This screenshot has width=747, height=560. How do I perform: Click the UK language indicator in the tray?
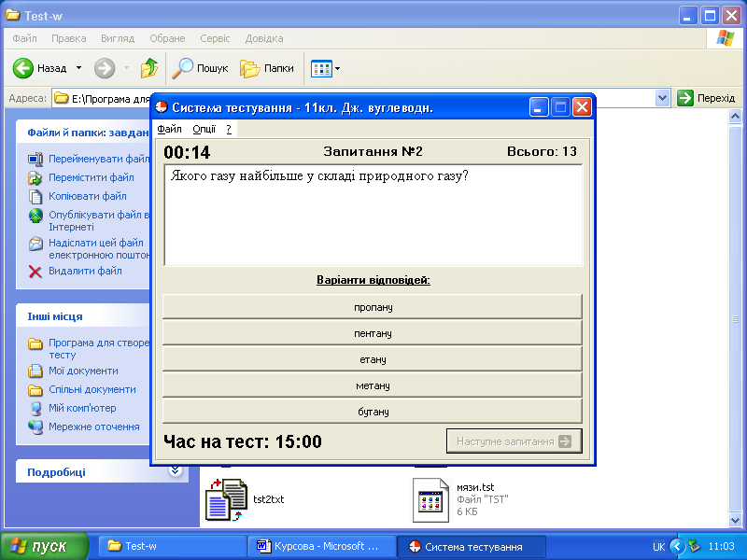[658, 547]
